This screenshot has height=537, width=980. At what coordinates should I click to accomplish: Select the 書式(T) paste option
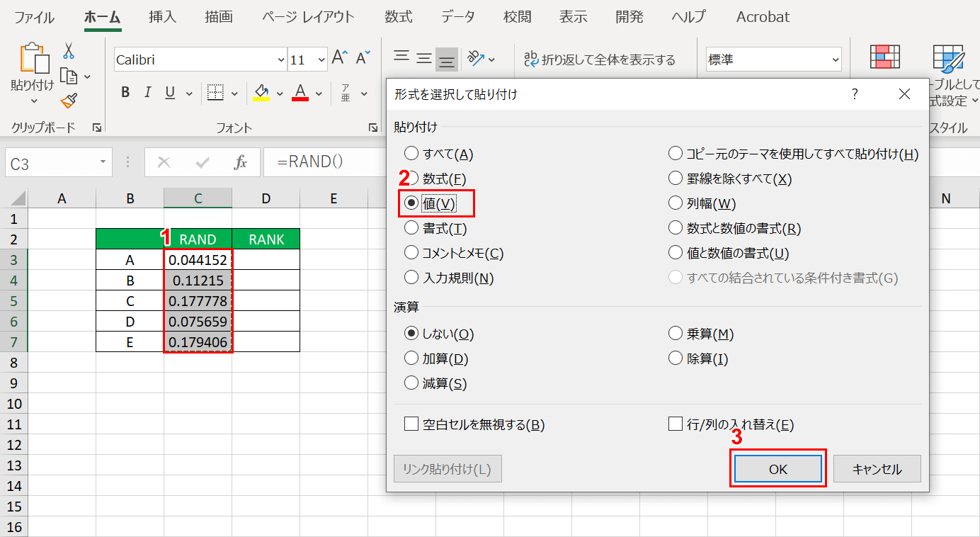click(x=435, y=228)
